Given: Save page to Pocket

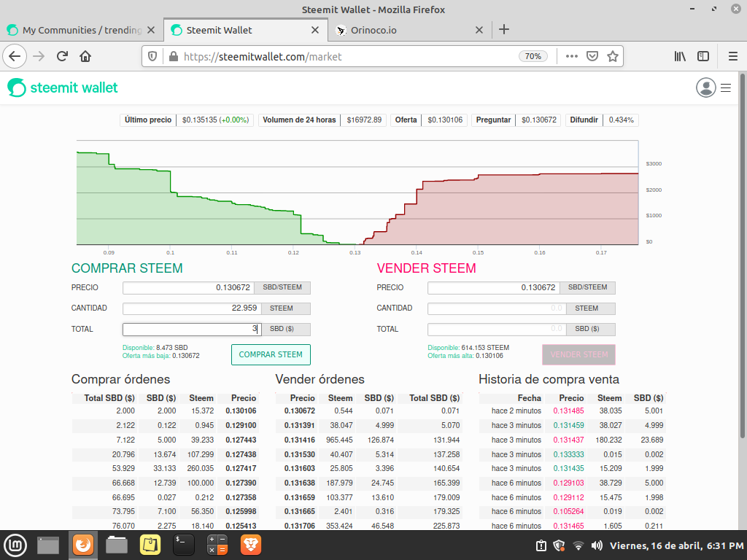Looking at the screenshot, I should click(x=592, y=56).
